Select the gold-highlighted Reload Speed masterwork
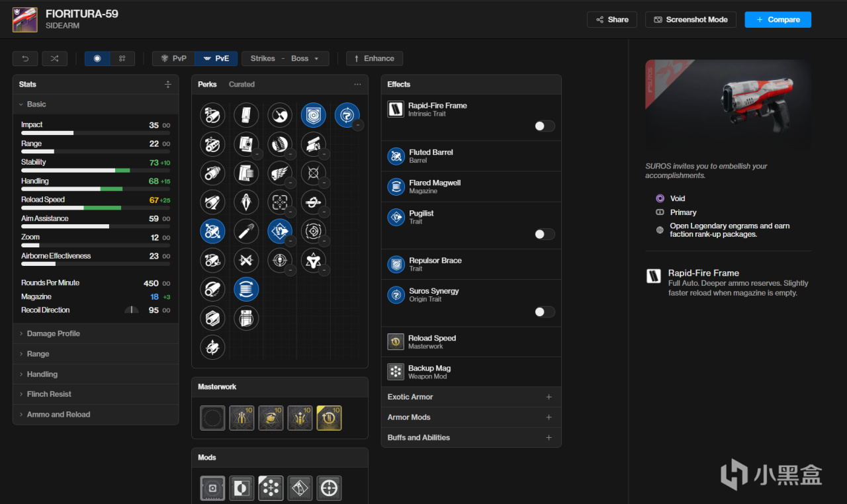 (x=329, y=418)
